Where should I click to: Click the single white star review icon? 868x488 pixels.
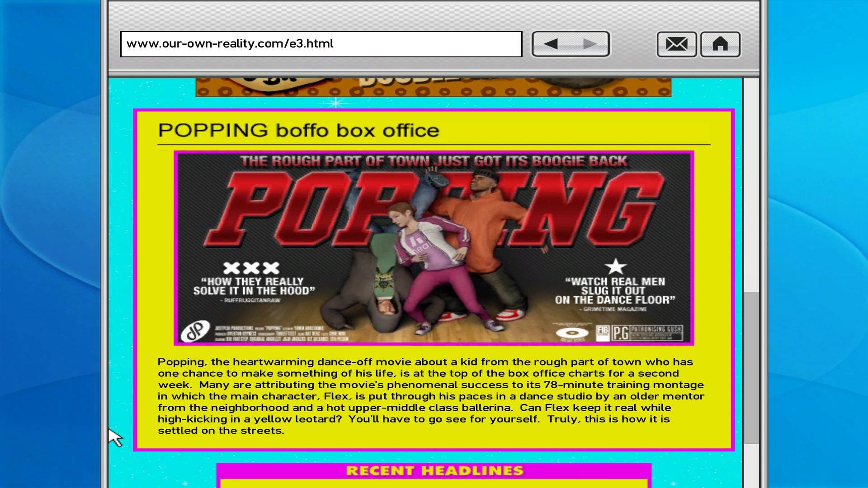tap(616, 267)
